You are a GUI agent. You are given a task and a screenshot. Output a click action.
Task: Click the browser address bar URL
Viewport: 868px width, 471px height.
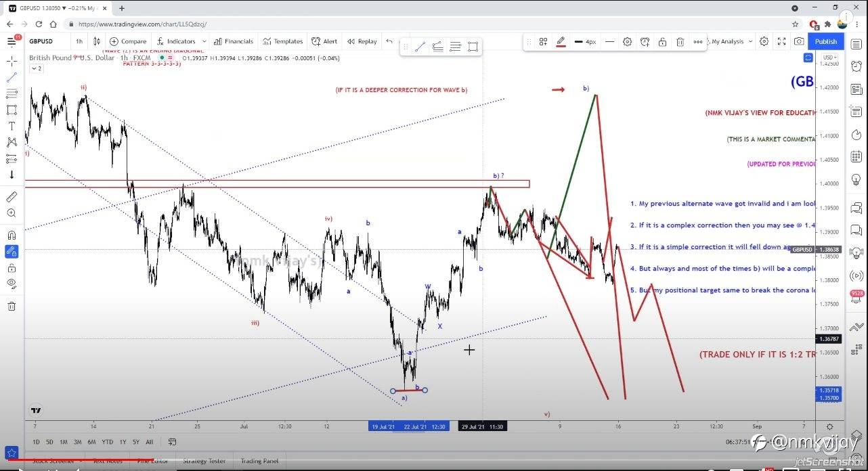tap(143, 24)
